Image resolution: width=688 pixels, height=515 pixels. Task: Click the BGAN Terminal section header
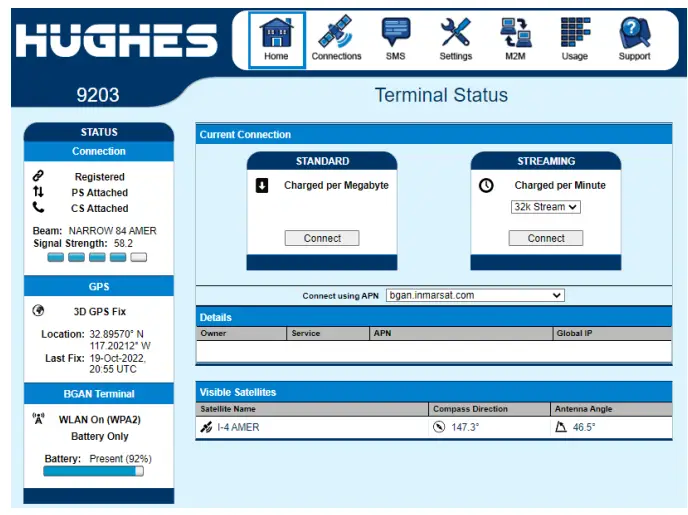click(x=99, y=394)
